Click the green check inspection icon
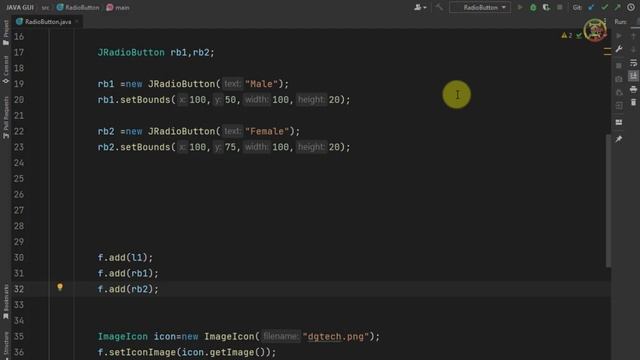The image size is (640, 360). pyautogui.click(x=579, y=36)
